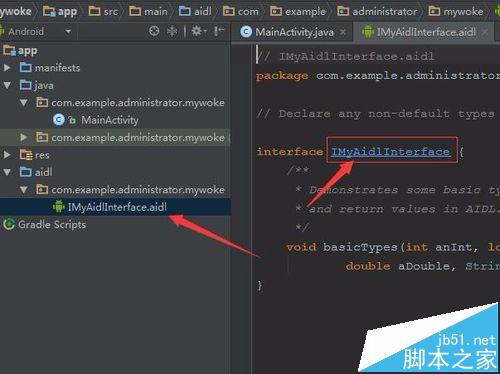Viewport: 500px width, 374px height.
Task: Expand the res folder
Action: (x=7, y=155)
